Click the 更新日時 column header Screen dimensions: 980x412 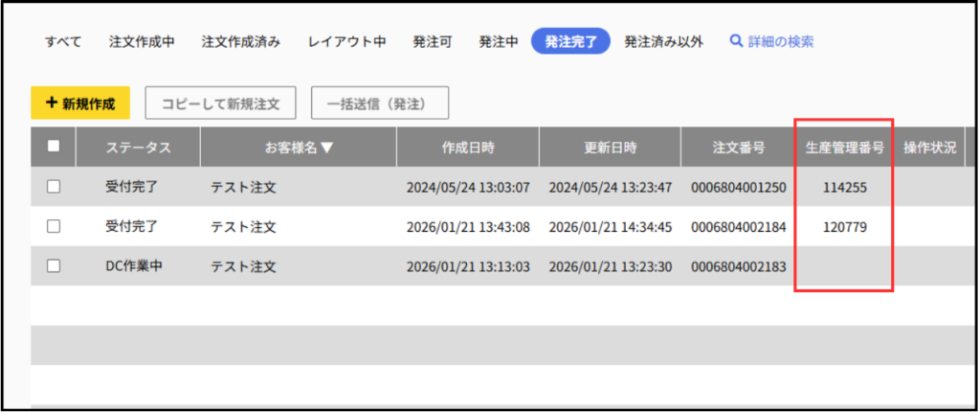(x=611, y=148)
